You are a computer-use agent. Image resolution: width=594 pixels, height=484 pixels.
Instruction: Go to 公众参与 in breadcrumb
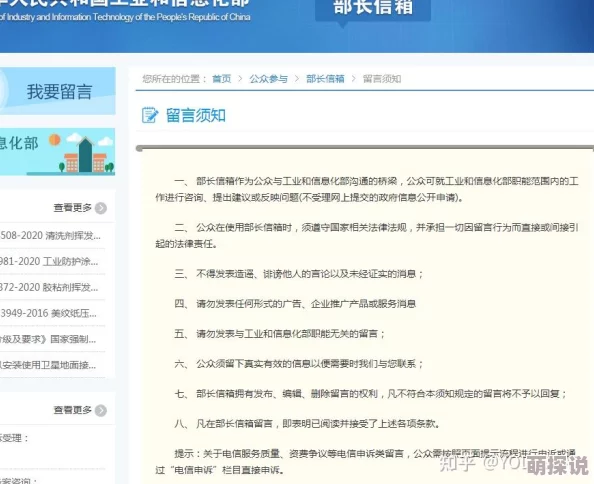click(269, 79)
